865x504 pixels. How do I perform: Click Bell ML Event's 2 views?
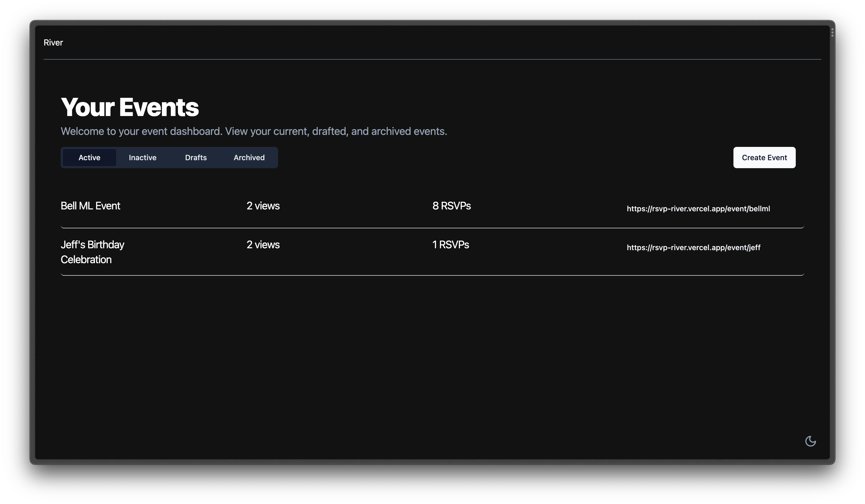tap(263, 206)
